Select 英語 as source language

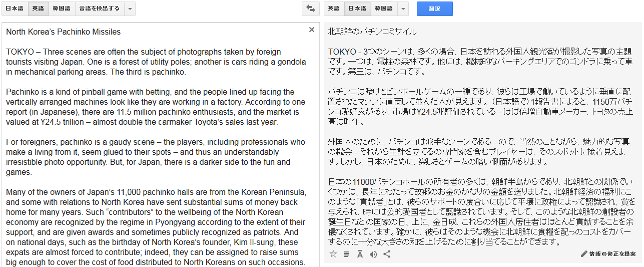[38, 9]
